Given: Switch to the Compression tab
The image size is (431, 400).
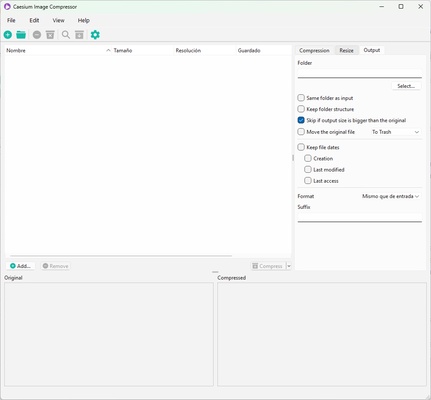Looking at the screenshot, I should (x=314, y=50).
